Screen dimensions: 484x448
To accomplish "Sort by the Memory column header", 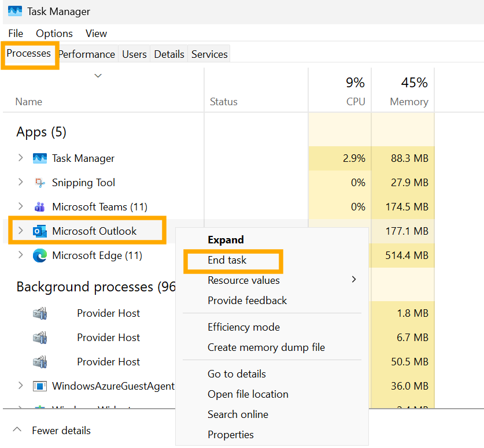I will (x=409, y=102).
